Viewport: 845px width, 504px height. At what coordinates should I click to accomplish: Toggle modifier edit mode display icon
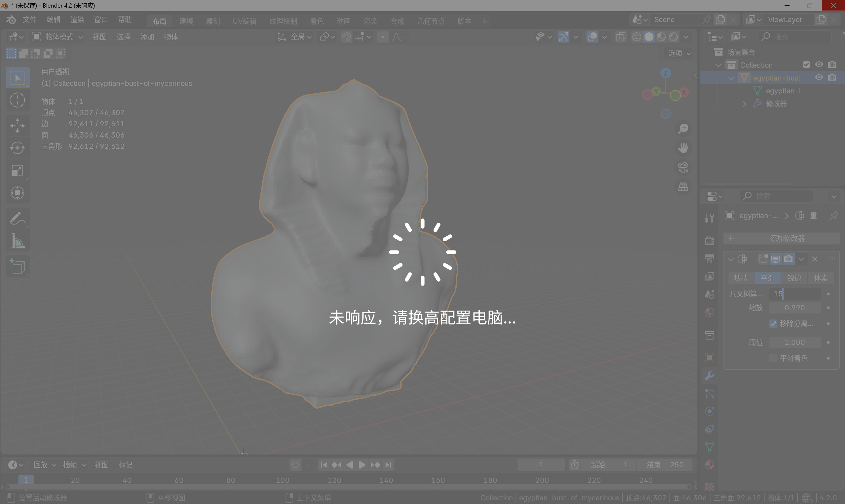(763, 259)
